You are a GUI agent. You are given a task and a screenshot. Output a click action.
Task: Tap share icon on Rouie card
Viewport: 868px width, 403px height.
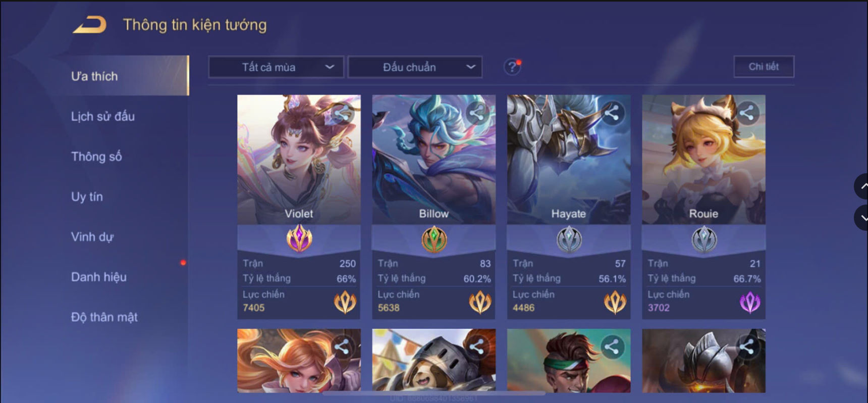pyautogui.click(x=746, y=113)
